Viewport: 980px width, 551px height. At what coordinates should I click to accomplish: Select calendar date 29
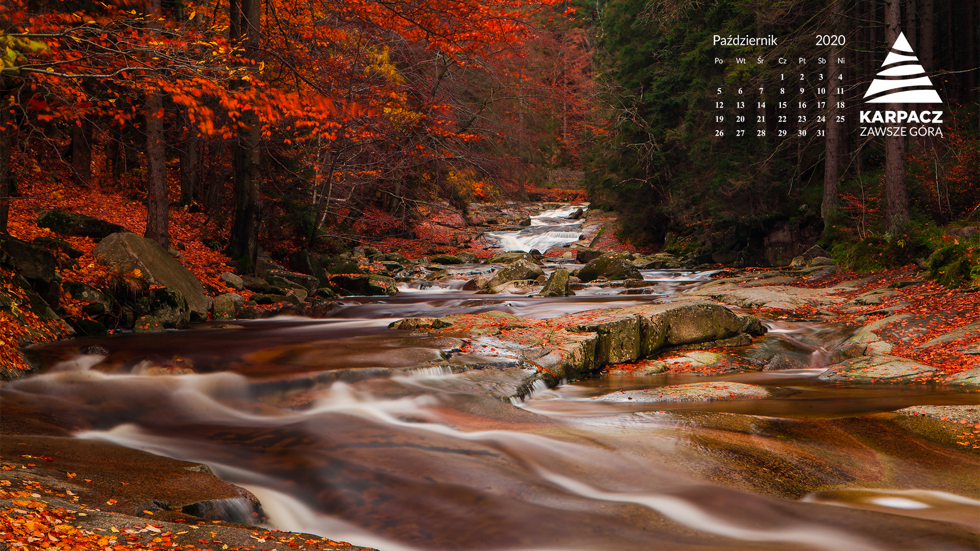(x=782, y=133)
